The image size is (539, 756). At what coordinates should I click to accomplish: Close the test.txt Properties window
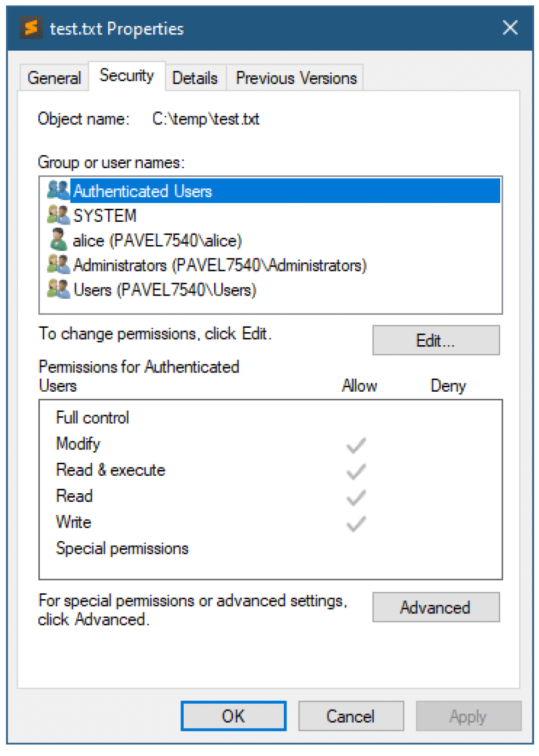[x=510, y=27]
